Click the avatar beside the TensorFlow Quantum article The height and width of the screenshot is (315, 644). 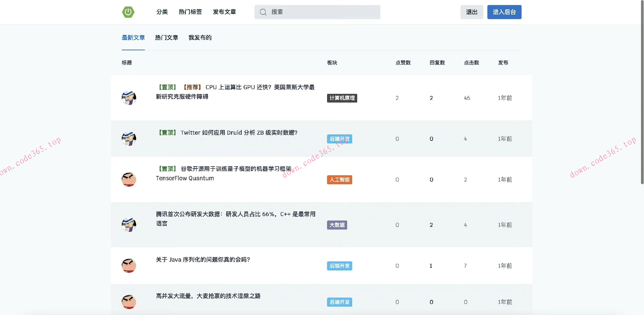click(129, 180)
